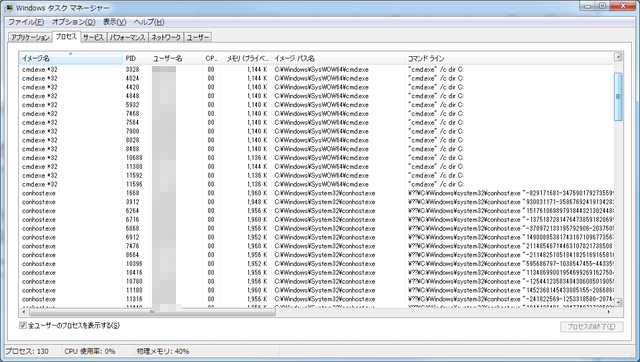Click the Windows タスク マネージャー title text
The height and width of the screenshot is (362, 640).
(62, 8)
